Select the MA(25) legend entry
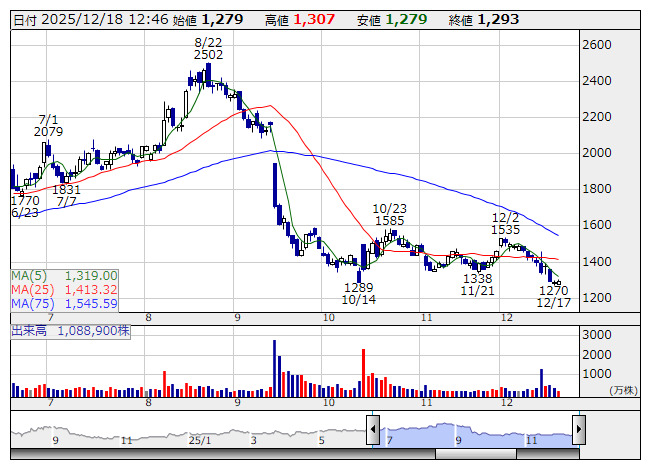 pyautogui.click(x=65, y=289)
